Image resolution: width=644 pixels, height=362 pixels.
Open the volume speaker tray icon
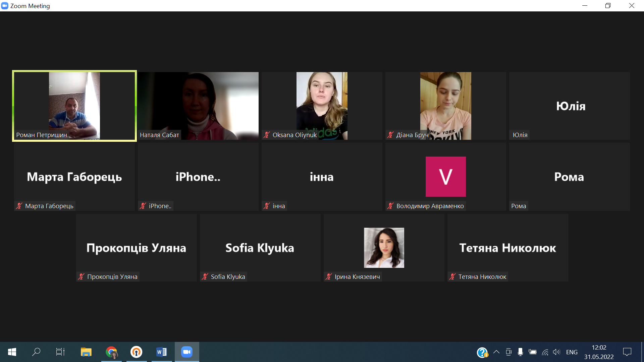(556, 352)
